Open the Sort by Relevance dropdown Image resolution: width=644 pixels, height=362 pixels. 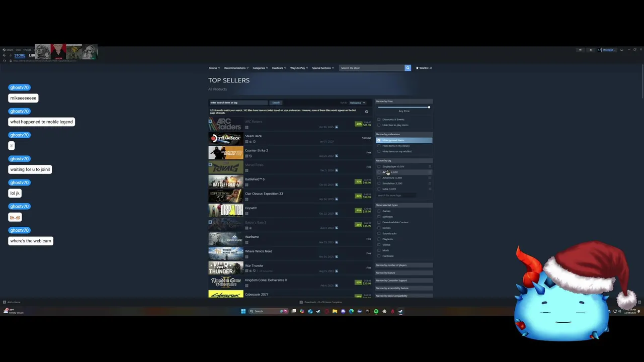point(358,103)
